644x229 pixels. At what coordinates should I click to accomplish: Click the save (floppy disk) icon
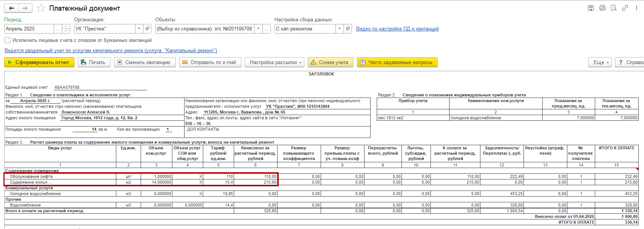click(591, 8)
